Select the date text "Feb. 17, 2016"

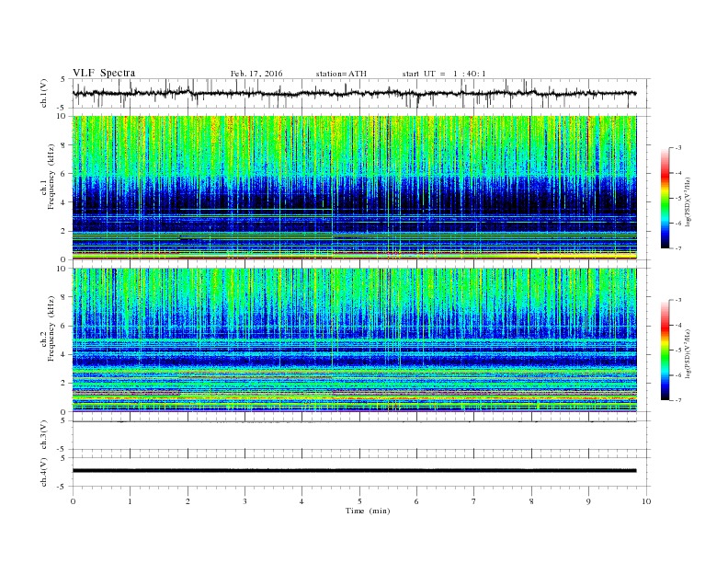click(x=256, y=74)
